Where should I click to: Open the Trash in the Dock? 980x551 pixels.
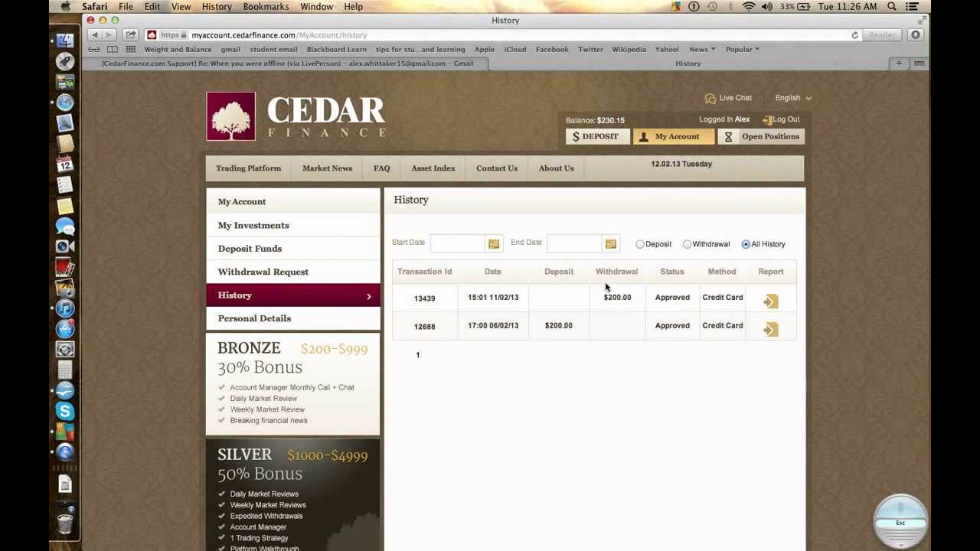click(x=65, y=523)
